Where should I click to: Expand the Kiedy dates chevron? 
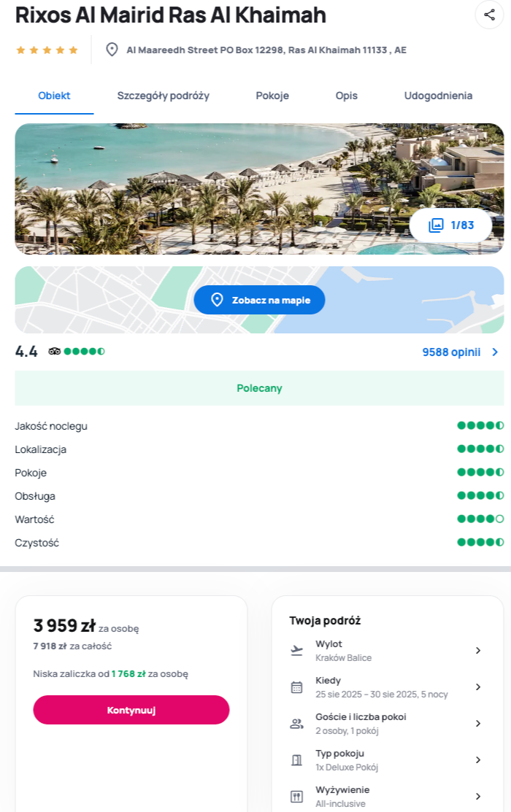click(x=478, y=687)
